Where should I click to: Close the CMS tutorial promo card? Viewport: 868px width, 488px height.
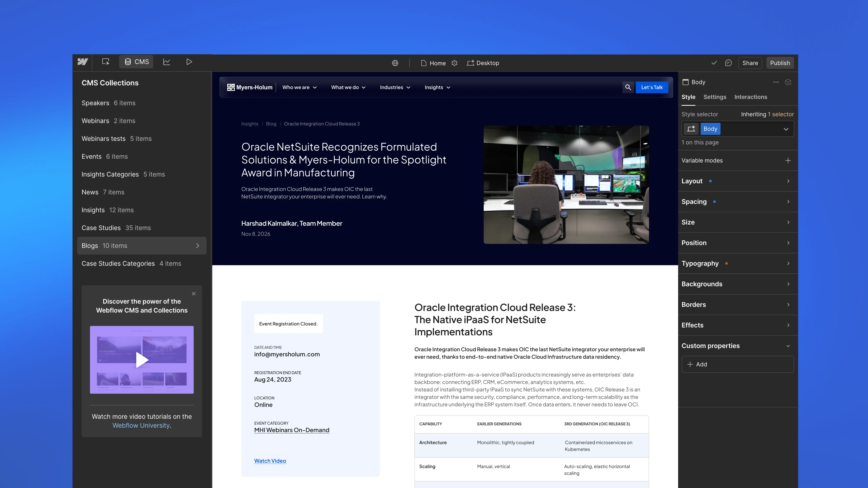[194, 294]
